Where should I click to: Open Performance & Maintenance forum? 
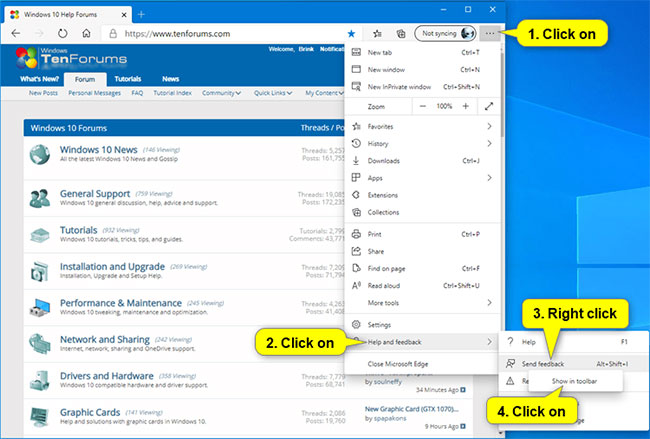(121, 303)
